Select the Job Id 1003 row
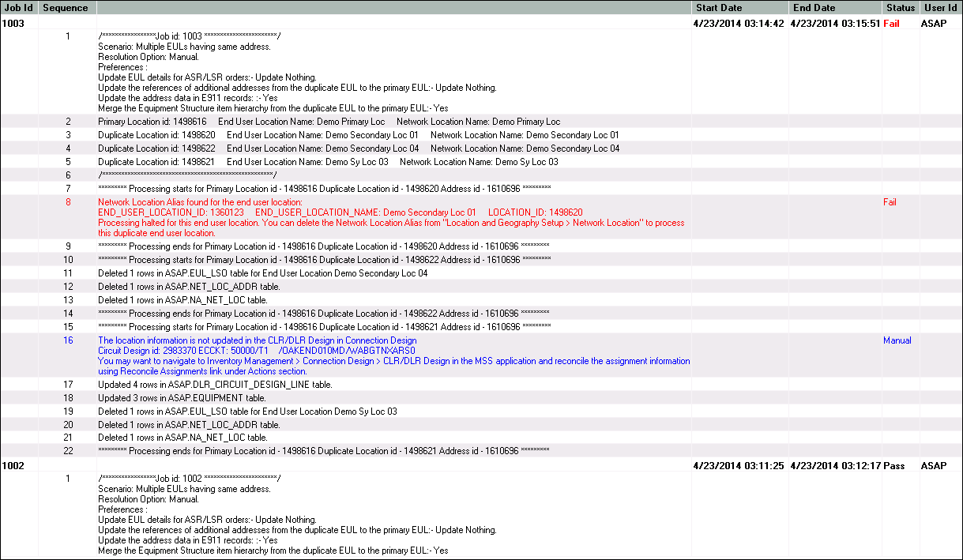The image size is (963, 560). pyautogui.click(x=481, y=24)
